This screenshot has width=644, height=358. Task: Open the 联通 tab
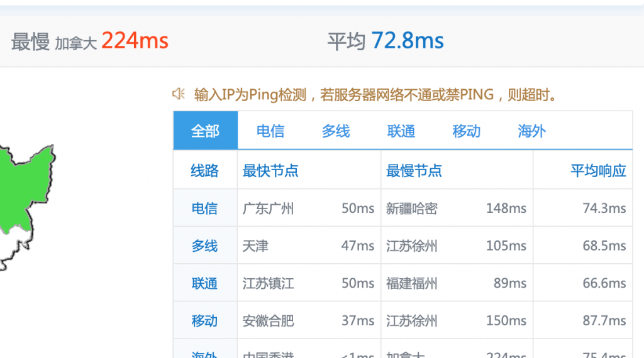[x=401, y=131]
